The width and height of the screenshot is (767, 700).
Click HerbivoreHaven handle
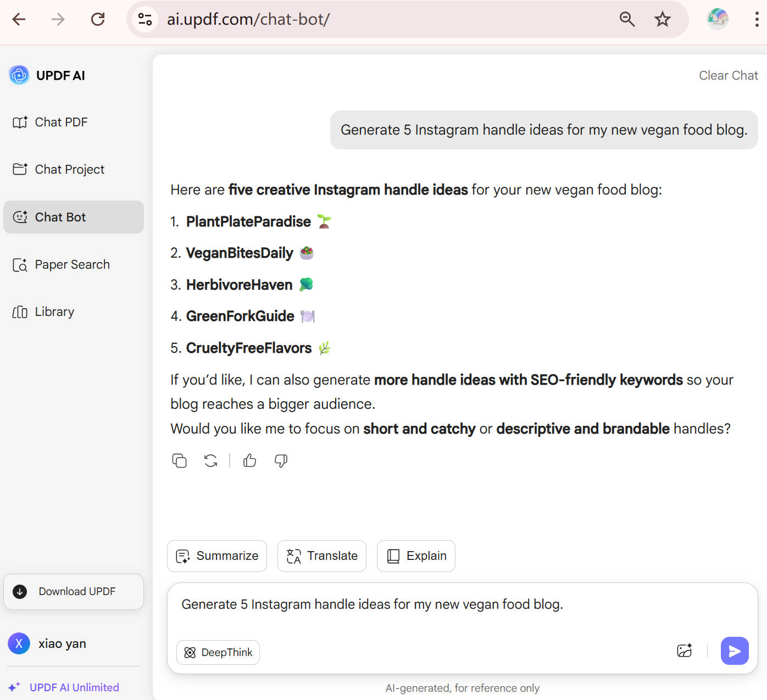tap(239, 285)
